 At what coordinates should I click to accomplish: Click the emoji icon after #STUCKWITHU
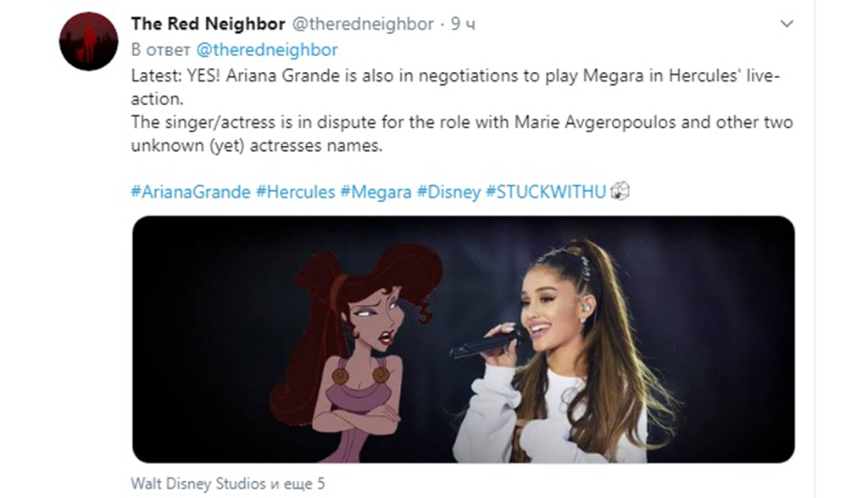point(620,191)
